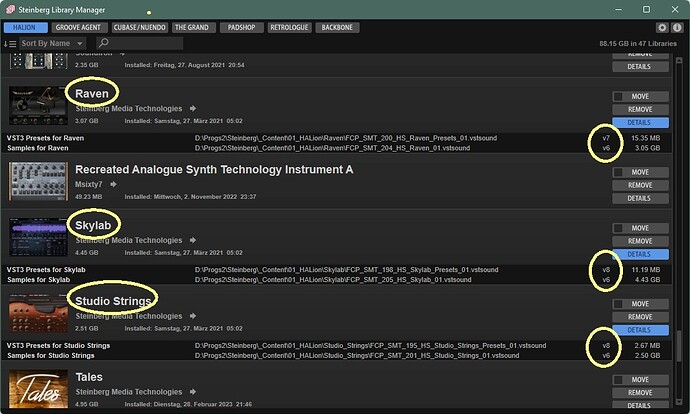The image size is (690, 414).
Task: Switch to THE GRAND tab
Action: tap(192, 27)
